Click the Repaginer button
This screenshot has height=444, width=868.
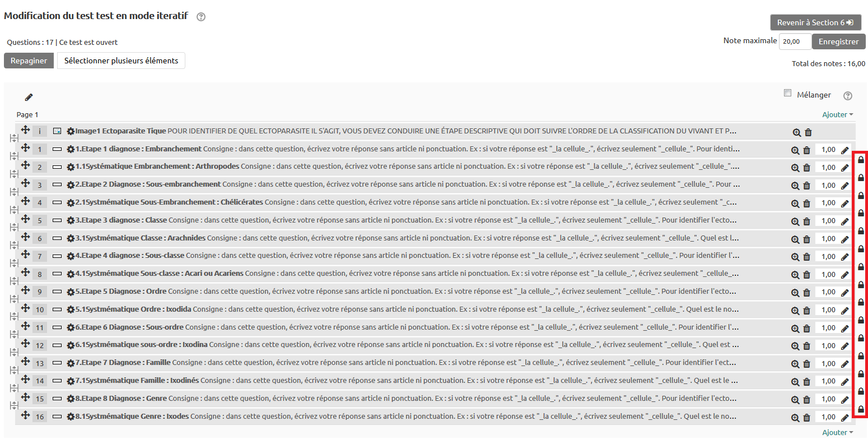[x=29, y=61]
